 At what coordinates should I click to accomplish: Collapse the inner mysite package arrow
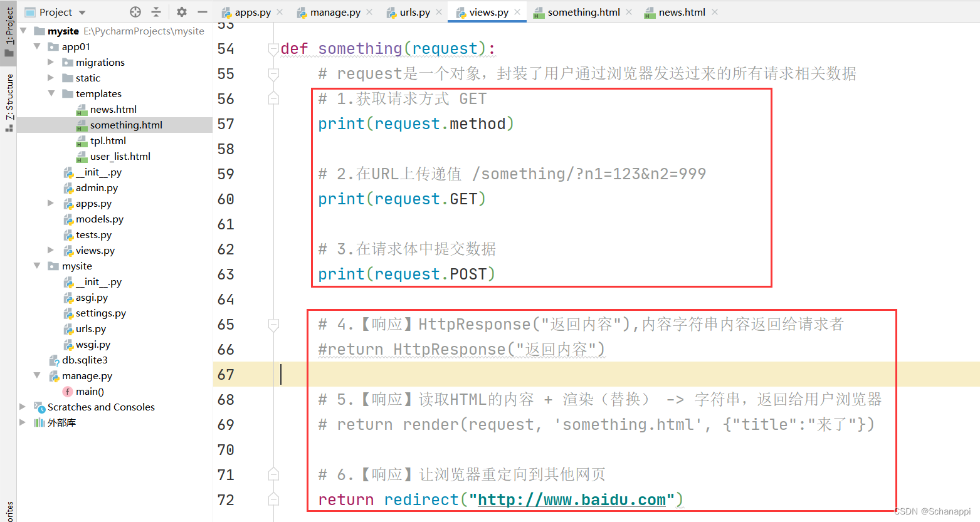37,266
